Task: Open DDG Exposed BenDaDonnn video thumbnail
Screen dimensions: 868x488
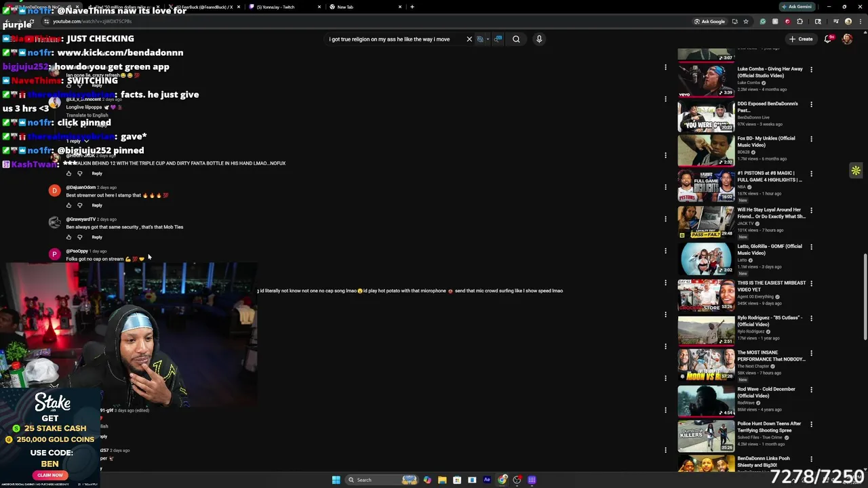Action: [706, 116]
